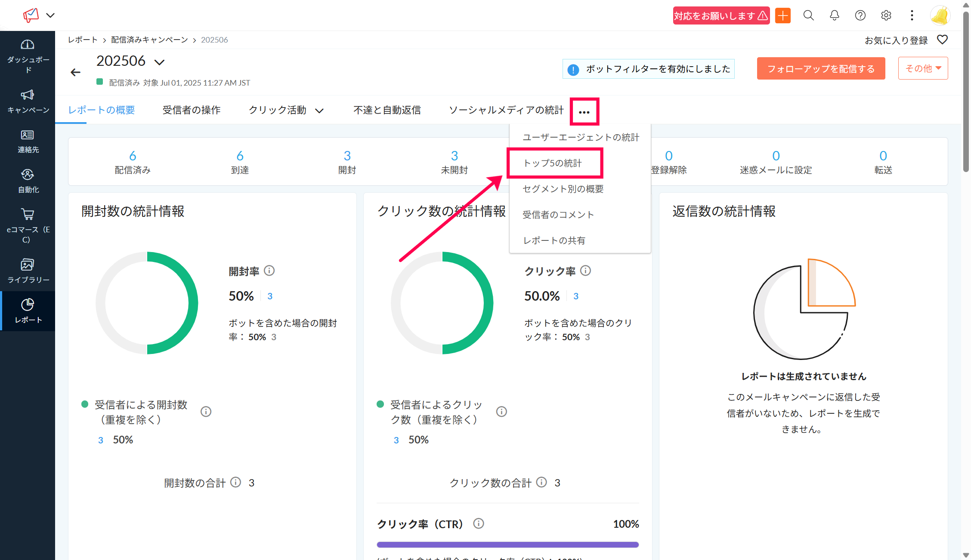Image resolution: width=971 pixels, height=560 pixels.
Task: Open the Library sidebar icon
Action: pos(28,265)
